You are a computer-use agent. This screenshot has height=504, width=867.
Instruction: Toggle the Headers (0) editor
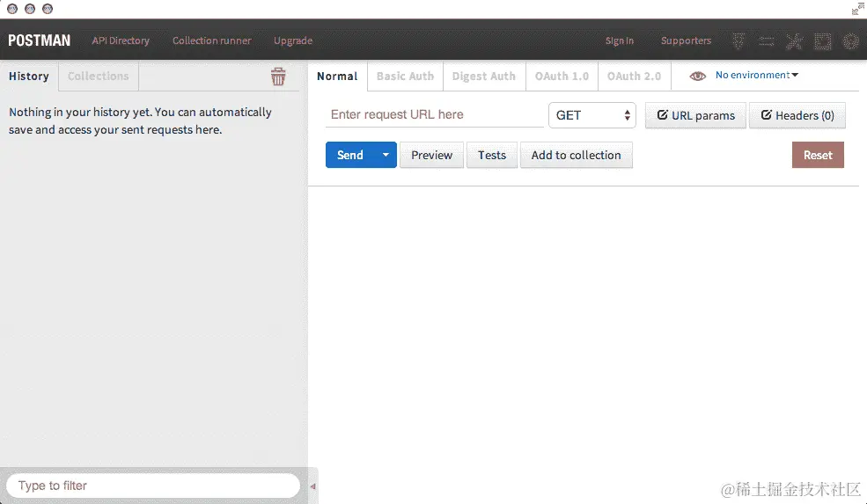[797, 115]
